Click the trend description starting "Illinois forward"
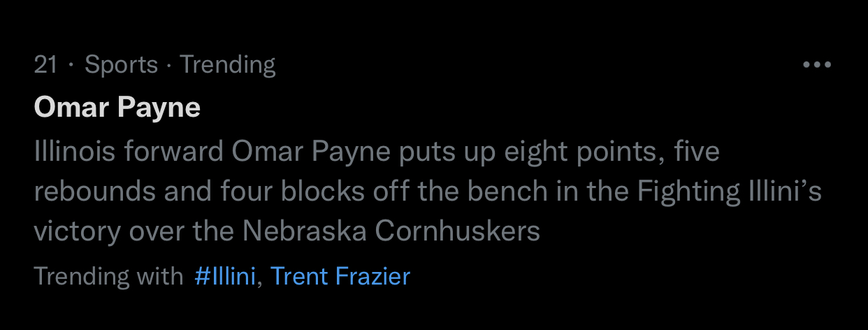The height and width of the screenshot is (330, 868). pyautogui.click(x=376, y=191)
